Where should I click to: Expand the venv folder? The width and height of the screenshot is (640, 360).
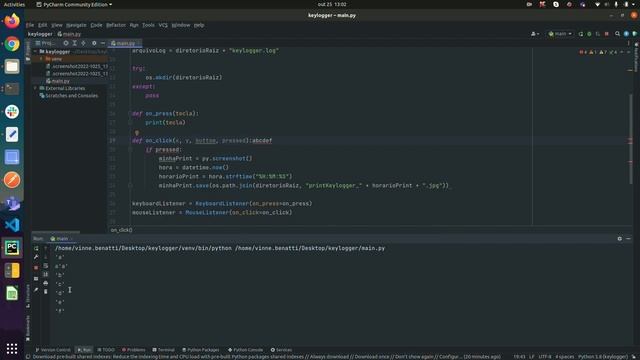[x=41, y=59]
